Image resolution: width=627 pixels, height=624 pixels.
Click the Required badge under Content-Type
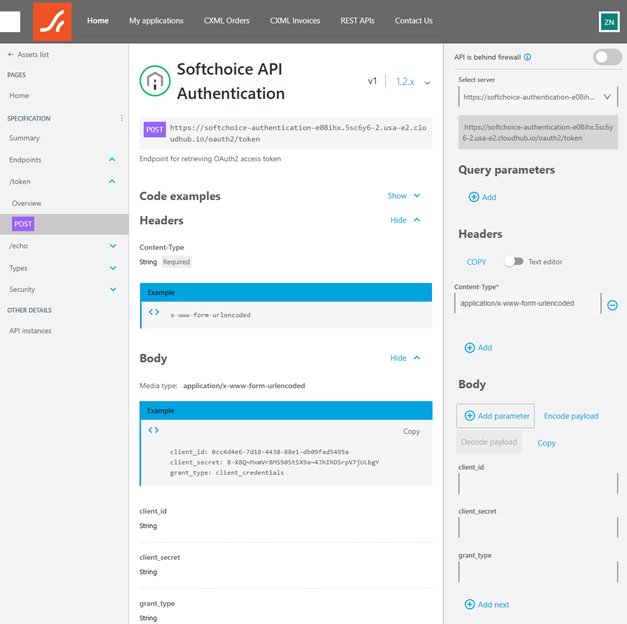(x=176, y=262)
